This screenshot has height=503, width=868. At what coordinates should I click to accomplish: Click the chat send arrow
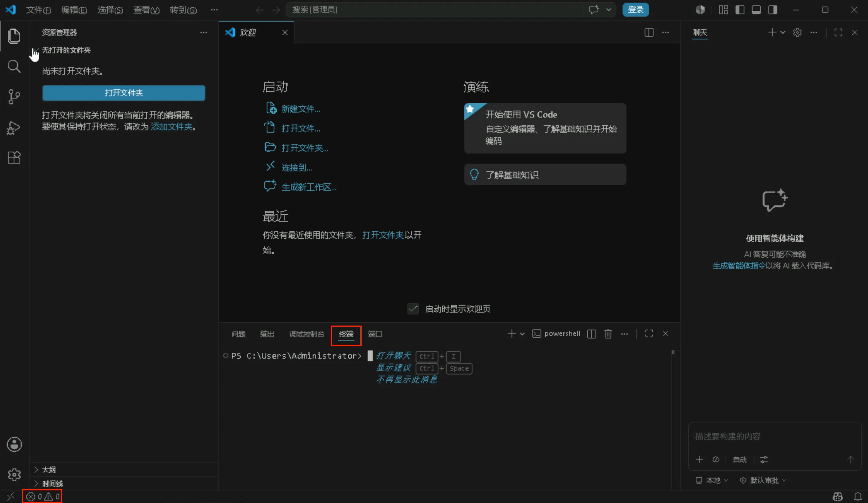(851, 459)
